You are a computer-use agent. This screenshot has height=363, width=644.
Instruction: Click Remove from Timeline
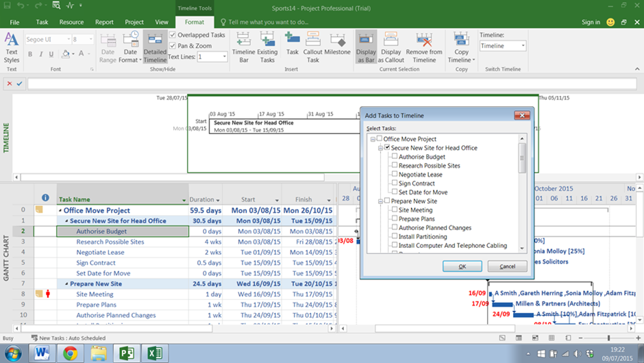tap(424, 48)
